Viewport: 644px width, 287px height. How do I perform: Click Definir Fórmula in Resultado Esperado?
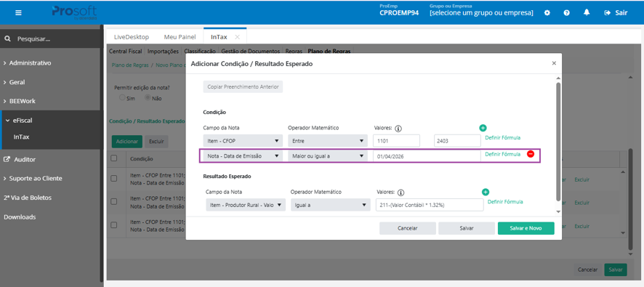pyautogui.click(x=505, y=201)
